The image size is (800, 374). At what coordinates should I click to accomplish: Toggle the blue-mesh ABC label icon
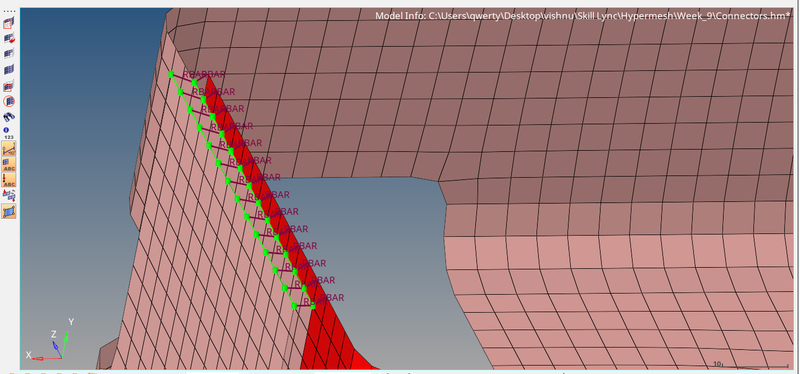coord(9,164)
